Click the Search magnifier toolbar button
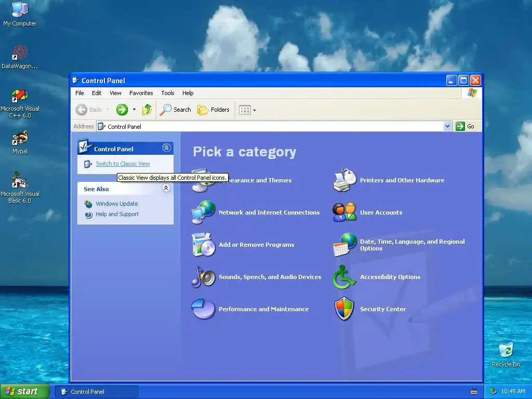The image size is (532, 399). pyautogui.click(x=176, y=110)
